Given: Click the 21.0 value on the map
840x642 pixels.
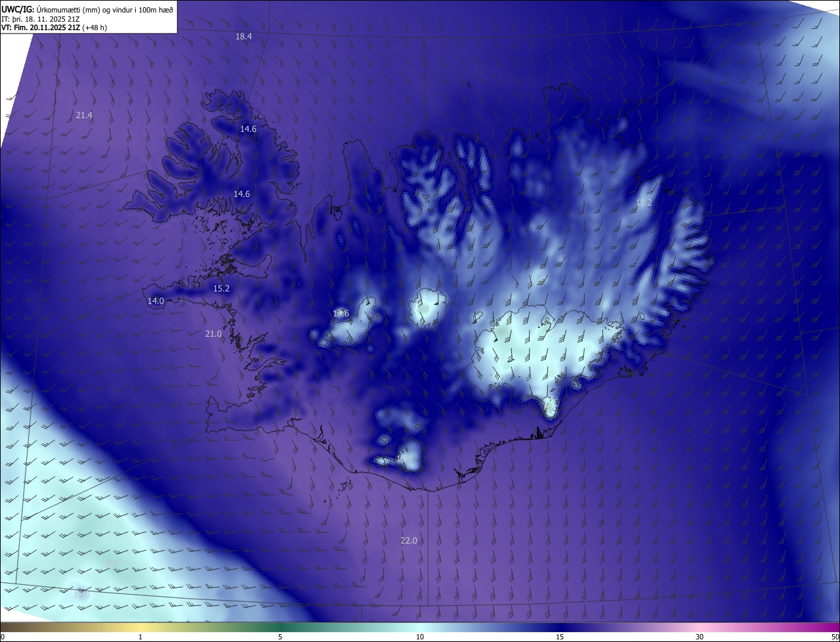Looking at the screenshot, I should 213,334.
